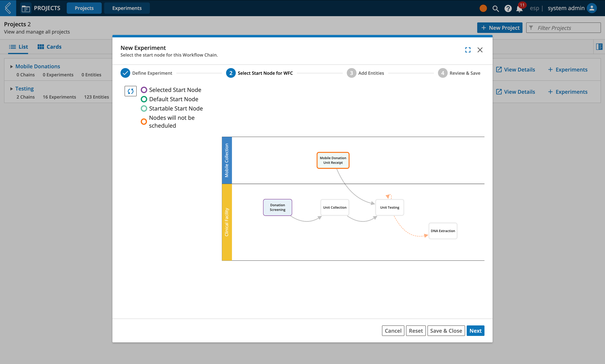Viewport: 605px width, 364px height.
Task: Click the workflow refresh layout icon
Action: click(130, 91)
